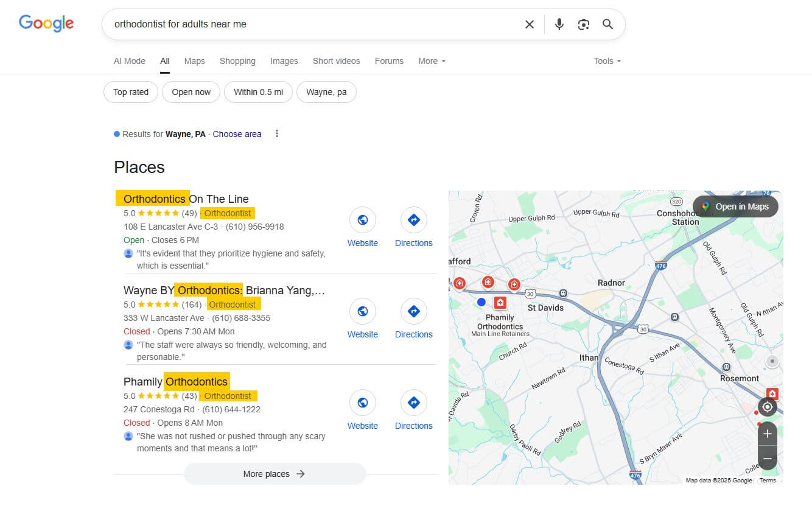Toggle the Within 0.5 mi filter chip
The height and width of the screenshot is (511, 812).
point(258,92)
